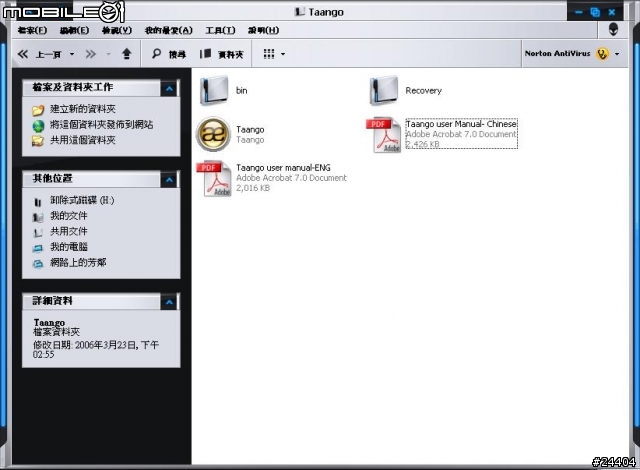Open 共用文件 link
The image size is (640, 470).
coord(69,231)
